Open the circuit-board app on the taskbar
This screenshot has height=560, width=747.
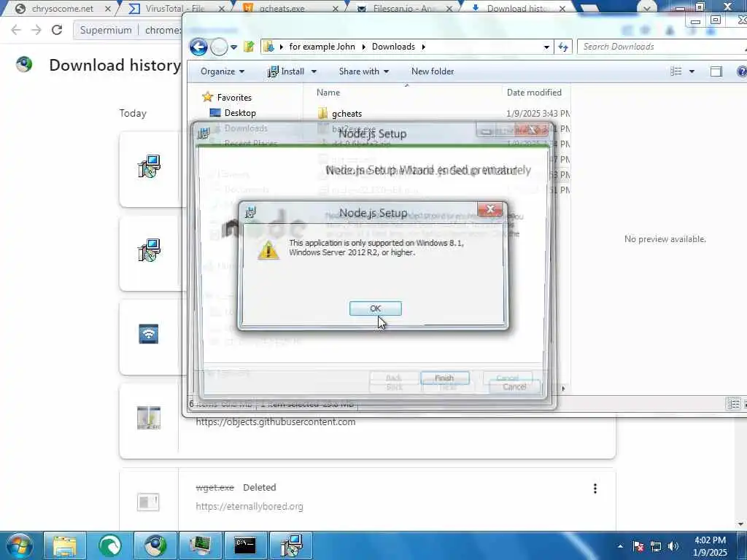pos(201,545)
